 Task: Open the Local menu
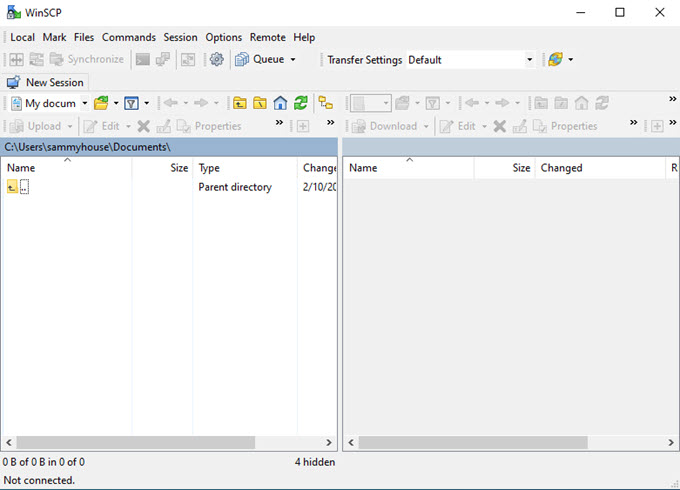(x=22, y=37)
